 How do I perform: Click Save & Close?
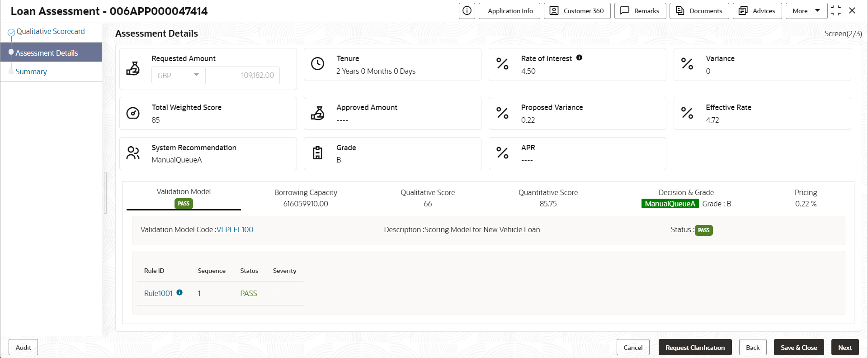pyautogui.click(x=799, y=348)
